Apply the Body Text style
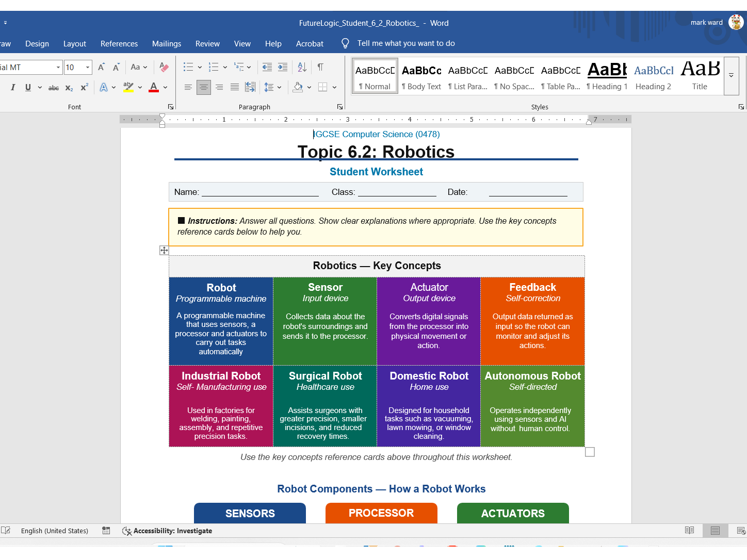The width and height of the screenshot is (747, 560). [421, 76]
